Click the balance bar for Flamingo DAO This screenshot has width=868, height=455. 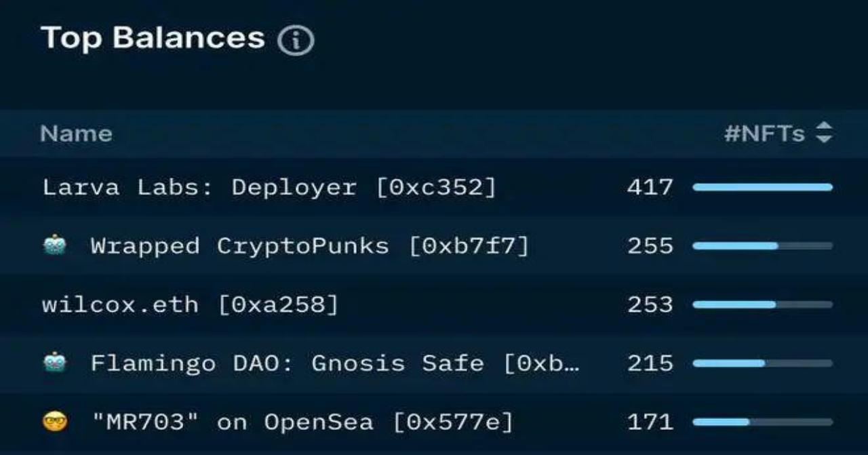pos(762,363)
